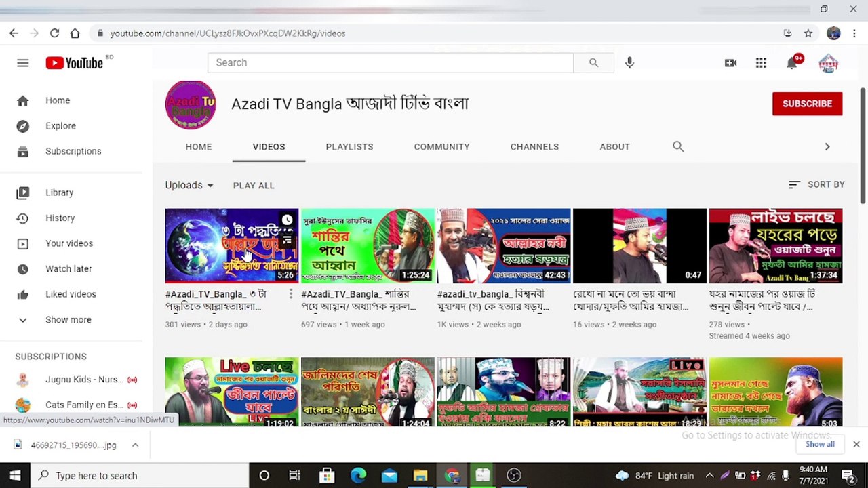
Task: Open the Sort by menu
Action: (816, 184)
